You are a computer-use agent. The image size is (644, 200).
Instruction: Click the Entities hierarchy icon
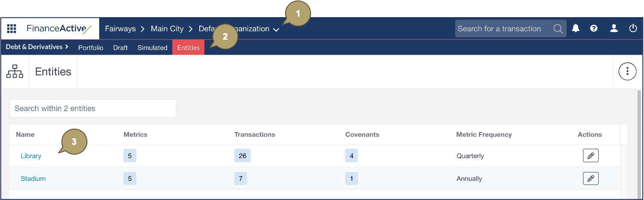click(x=15, y=71)
